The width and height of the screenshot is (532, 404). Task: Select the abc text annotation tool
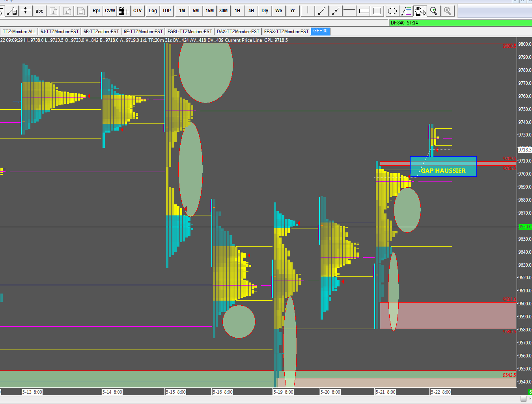pos(39,11)
